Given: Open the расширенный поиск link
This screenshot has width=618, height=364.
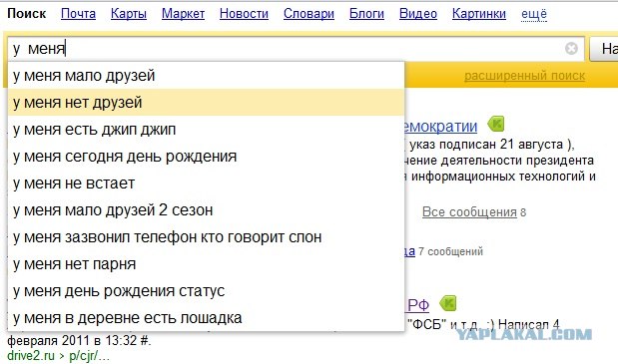Looking at the screenshot, I should tap(524, 76).
